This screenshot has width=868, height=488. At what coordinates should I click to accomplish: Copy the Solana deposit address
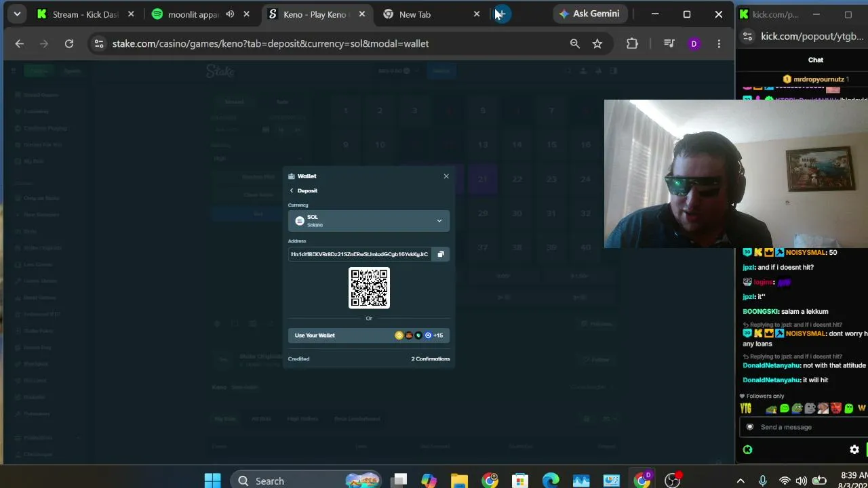click(x=441, y=254)
